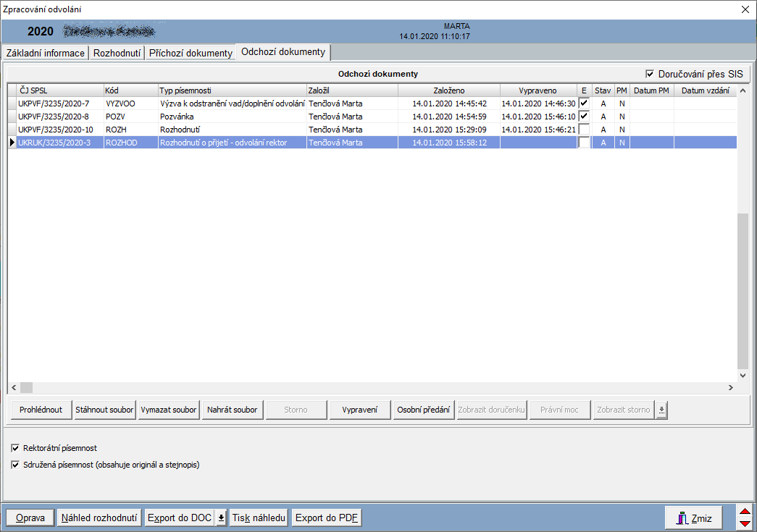Viewport: 757px width, 532px height.
Task: Uncheck Rektorátní písemnost checkbox
Action: click(16, 449)
